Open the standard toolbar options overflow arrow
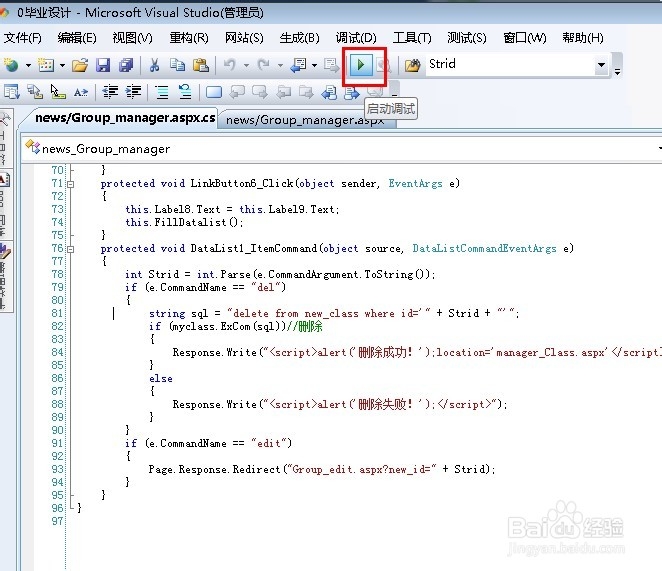The height and width of the screenshot is (571, 662). (x=617, y=71)
